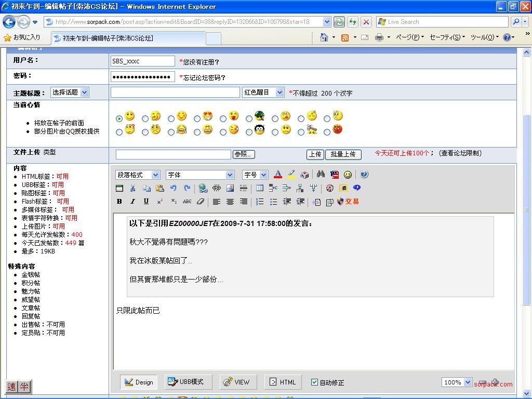Switch to UBB模式 editor tab
Image resolution: width=532 pixels, height=399 pixels.
[x=185, y=382]
